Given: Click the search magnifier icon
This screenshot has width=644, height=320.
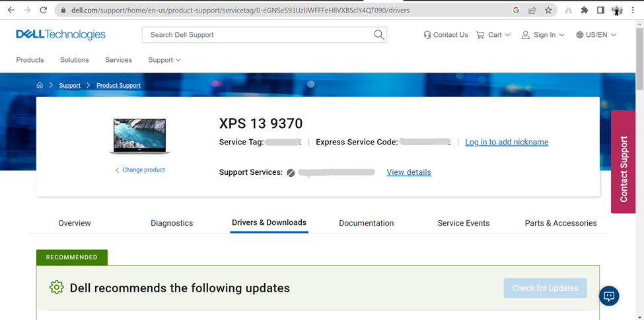Looking at the screenshot, I should [x=378, y=35].
